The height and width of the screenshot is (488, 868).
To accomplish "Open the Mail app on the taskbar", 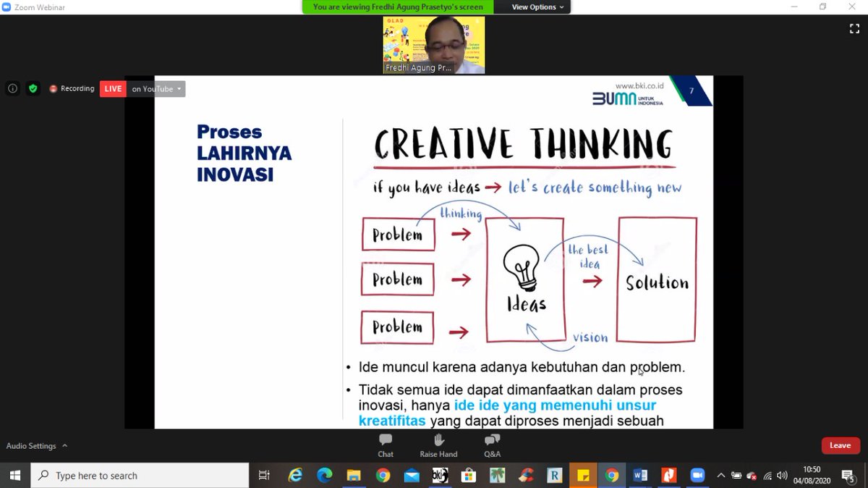I will click(411, 475).
